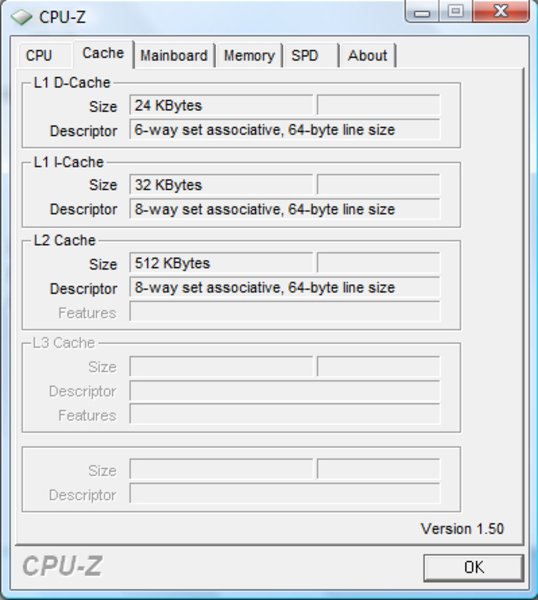The height and width of the screenshot is (600, 538).
Task: Open the Mainboard tab
Action: point(174,55)
